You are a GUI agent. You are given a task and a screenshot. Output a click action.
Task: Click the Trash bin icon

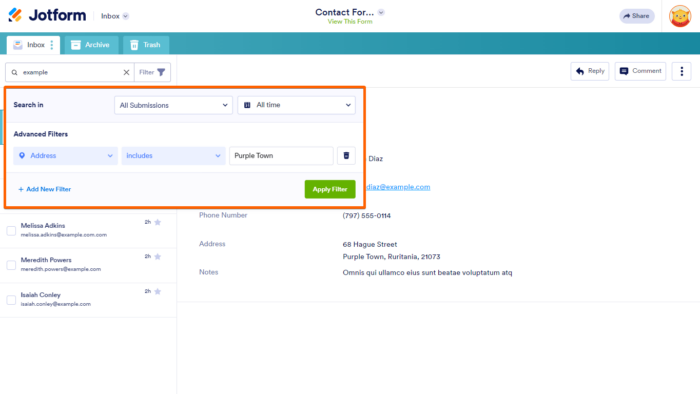[x=134, y=45]
